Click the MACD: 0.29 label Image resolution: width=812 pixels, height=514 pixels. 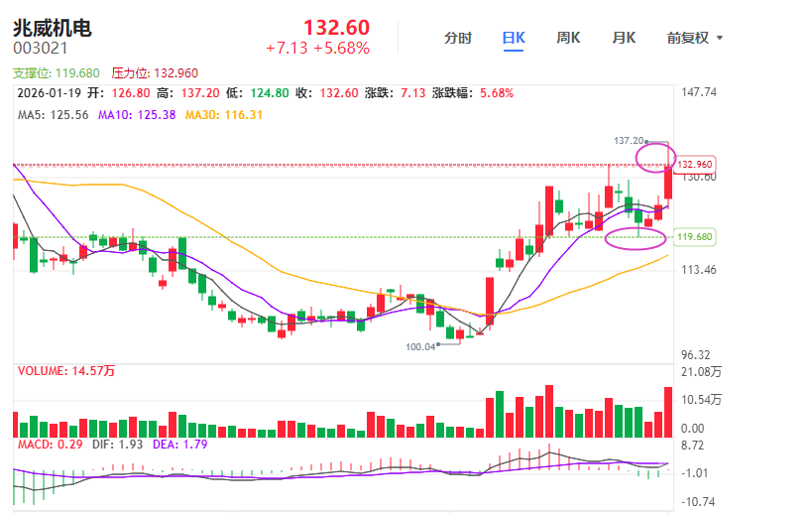click(x=50, y=445)
